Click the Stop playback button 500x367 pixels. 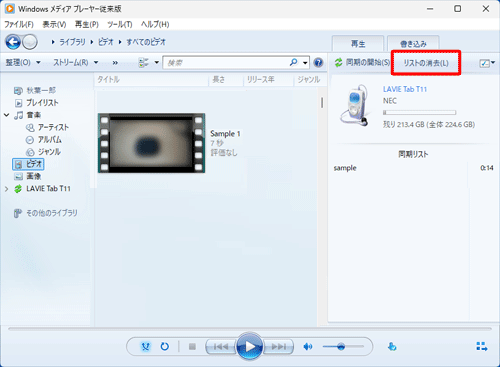(192, 347)
